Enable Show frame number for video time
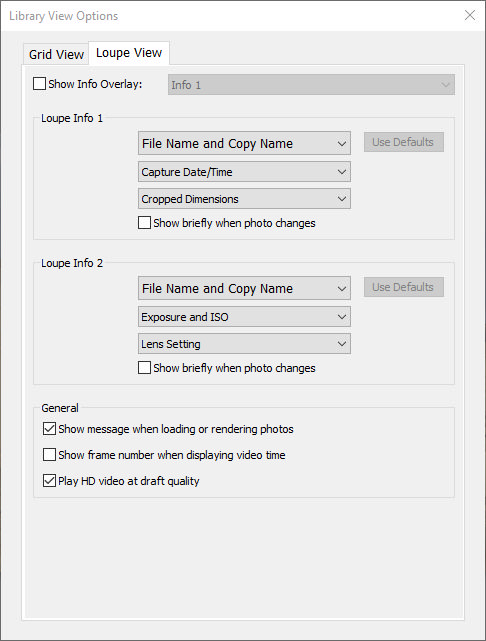 (x=49, y=455)
